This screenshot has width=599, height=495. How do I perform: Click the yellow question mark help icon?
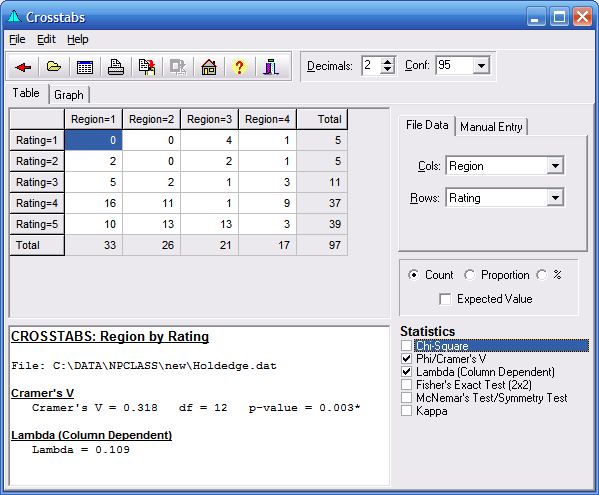(x=240, y=67)
